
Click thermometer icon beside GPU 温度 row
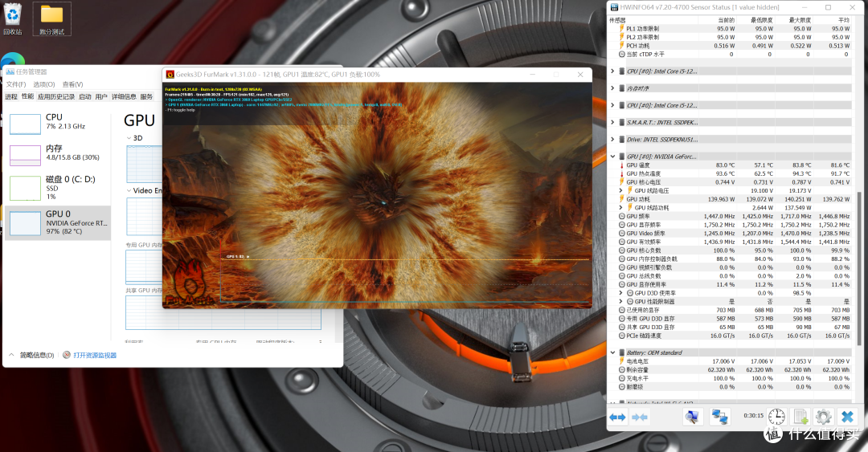point(621,165)
